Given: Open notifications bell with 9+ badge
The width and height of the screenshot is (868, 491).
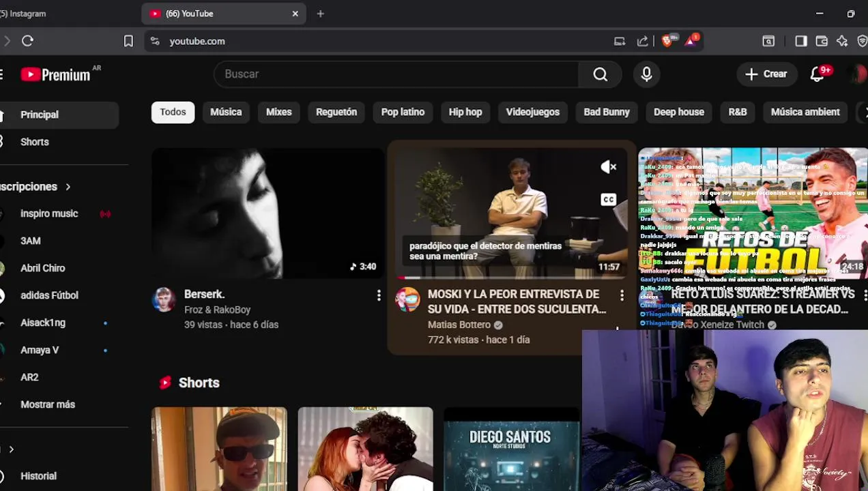Looking at the screenshot, I should click(818, 74).
